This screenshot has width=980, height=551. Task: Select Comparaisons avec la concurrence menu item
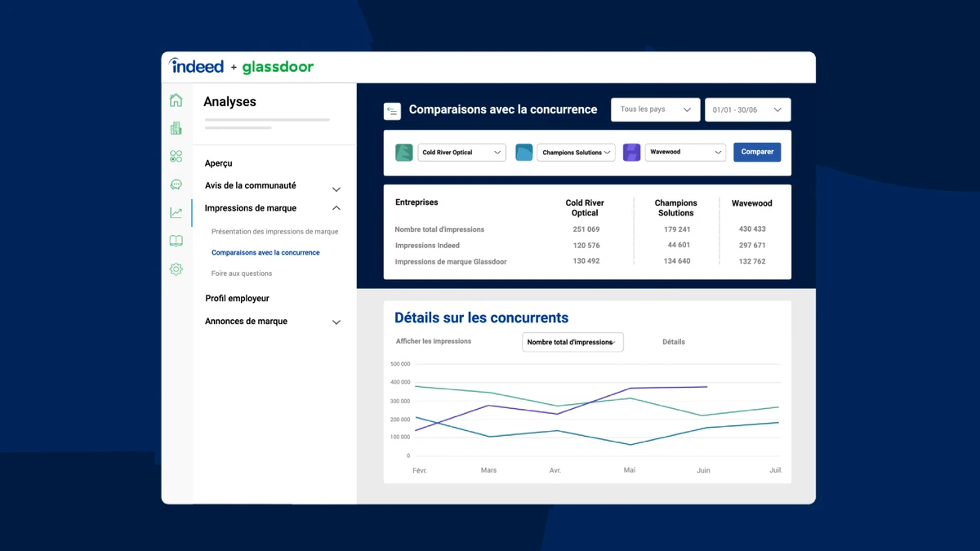point(265,252)
